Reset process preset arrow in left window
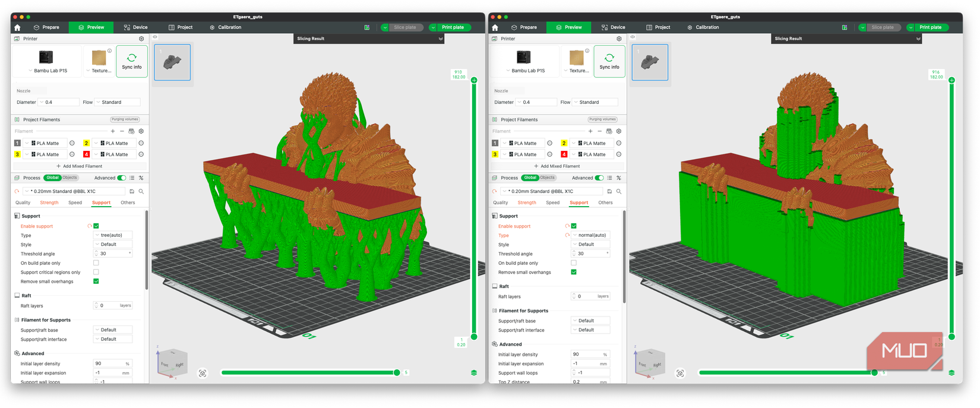980x408 pixels. coord(17,191)
